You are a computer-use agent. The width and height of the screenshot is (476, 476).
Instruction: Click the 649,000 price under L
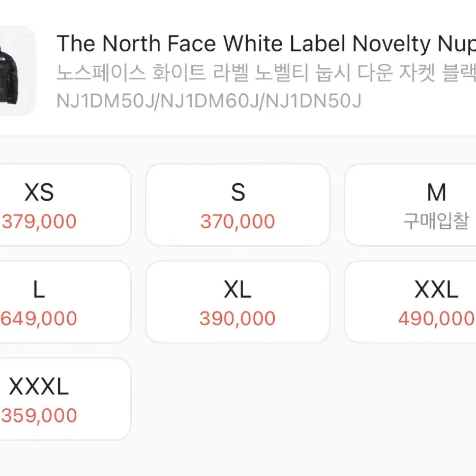click(x=39, y=318)
